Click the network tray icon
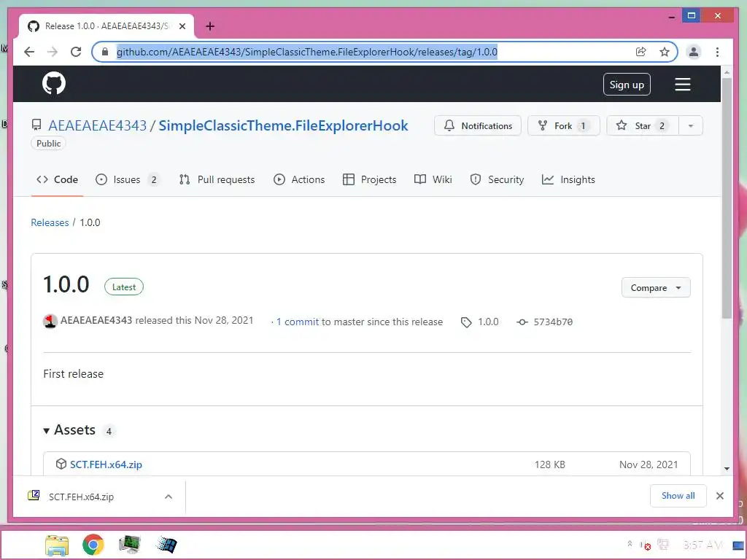The image size is (747, 560). (662, 544)
